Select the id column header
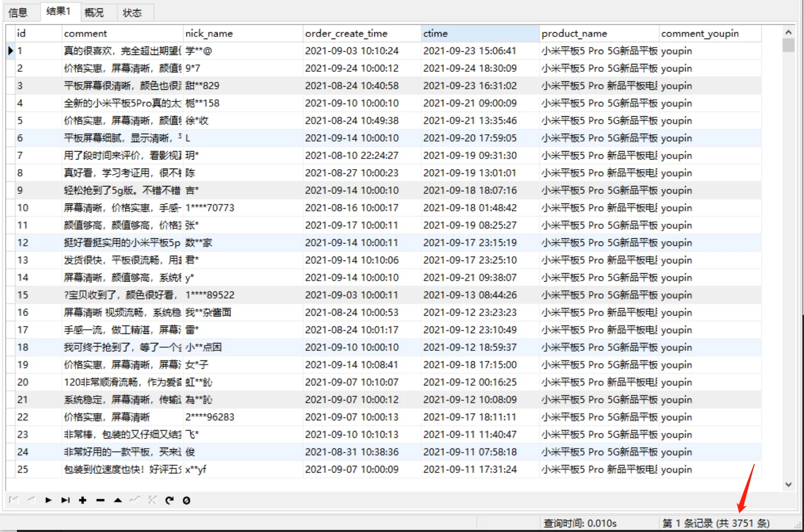Image resolution: width=804 pixels, height=532 pixels. (x=38, y=33)
